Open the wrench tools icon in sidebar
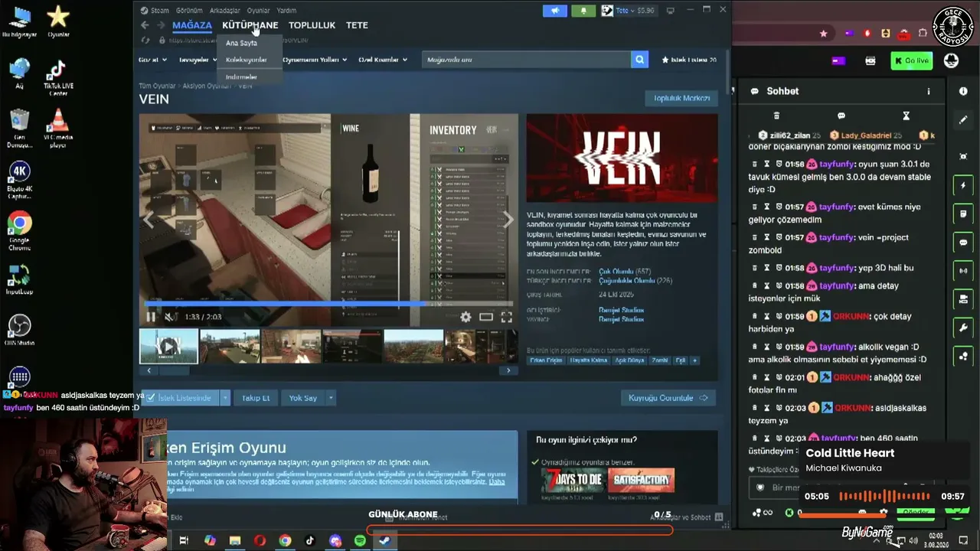980x551 pixels. tap(963, 328)
